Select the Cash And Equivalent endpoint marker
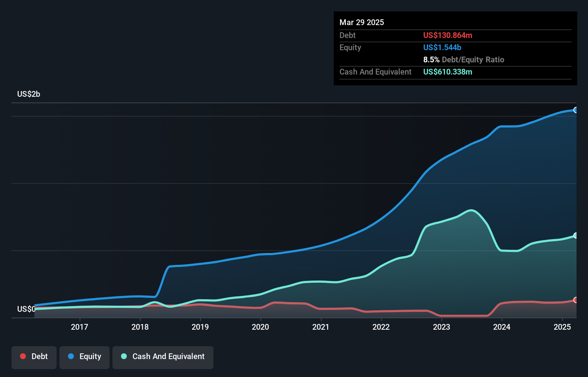Image resolution: width=588 pixels, height=377 pixels. point(576,235)
